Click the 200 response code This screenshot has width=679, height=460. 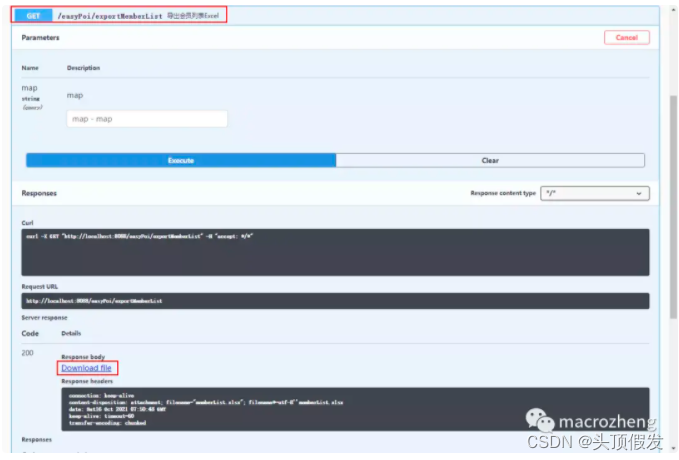pos(27,353)
